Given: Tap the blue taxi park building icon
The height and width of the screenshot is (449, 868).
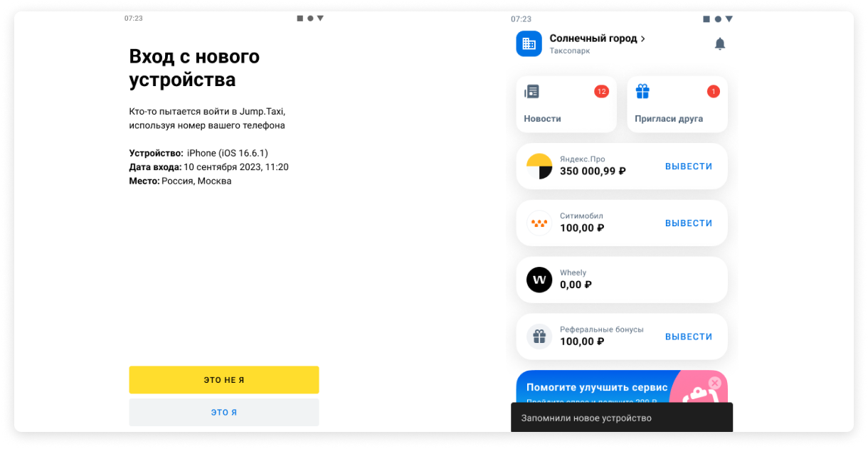Looking at the screenshot, I should tap(529, 43).
